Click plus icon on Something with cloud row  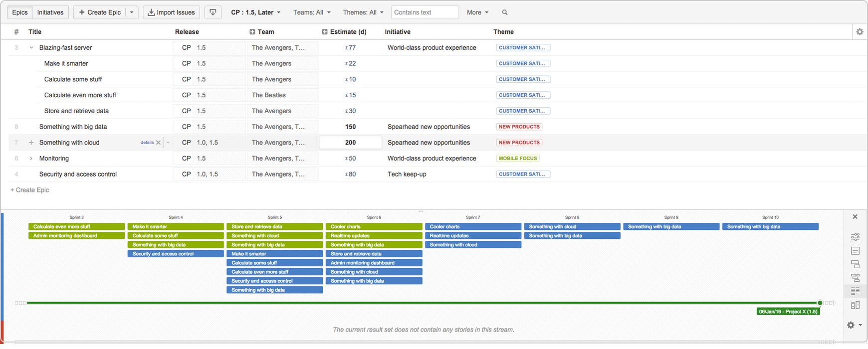[31, 143]
